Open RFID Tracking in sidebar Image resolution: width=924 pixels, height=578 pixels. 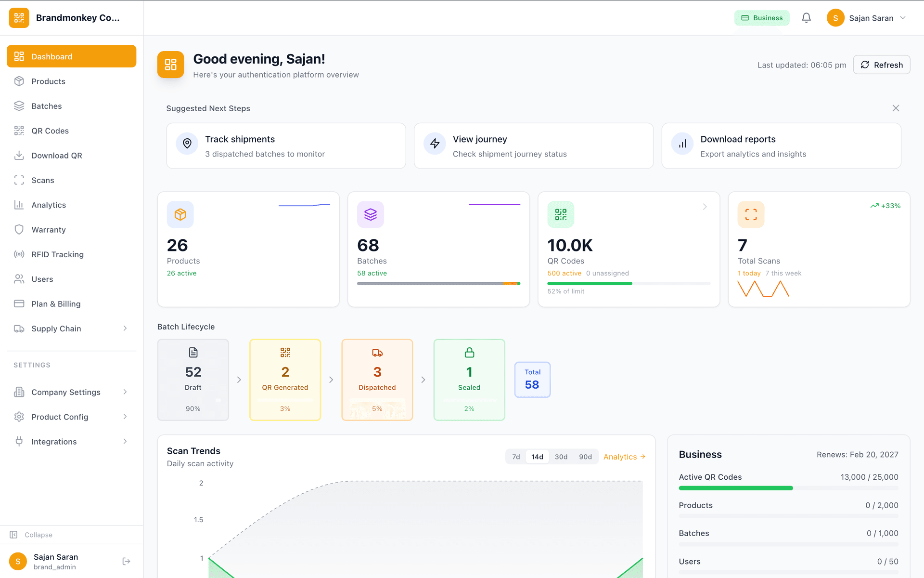57,254
